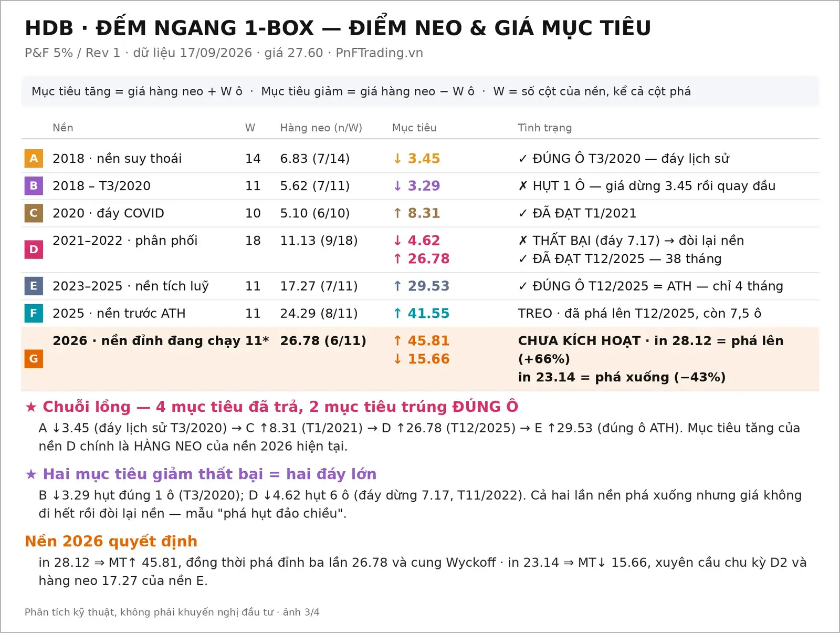This screenshot has width=840, height=633.
Task: Click the brown target "↑ 8.31" in row C
Action: pyautogui.click(x=417, y=213)
